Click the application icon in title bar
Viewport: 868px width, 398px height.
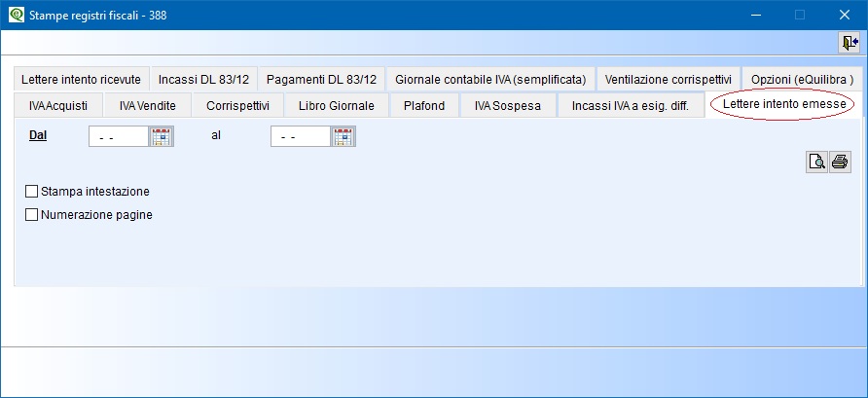coord(15,15)
